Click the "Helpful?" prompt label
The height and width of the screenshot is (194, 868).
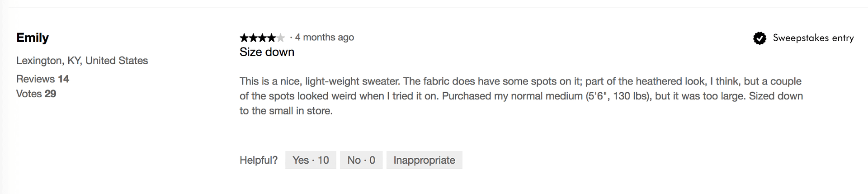click(259, 160)
